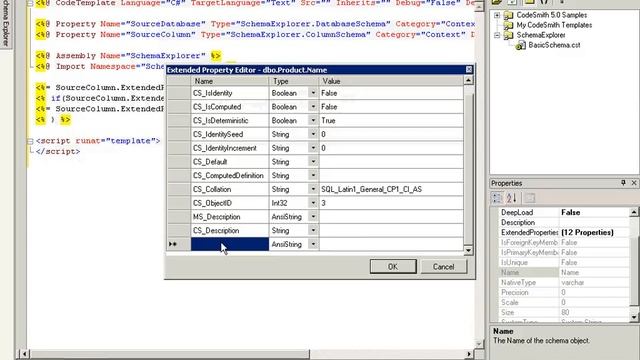Viewport: 640px width, 360px height.
Task: Select the Description property row
Action: (564, 222)
